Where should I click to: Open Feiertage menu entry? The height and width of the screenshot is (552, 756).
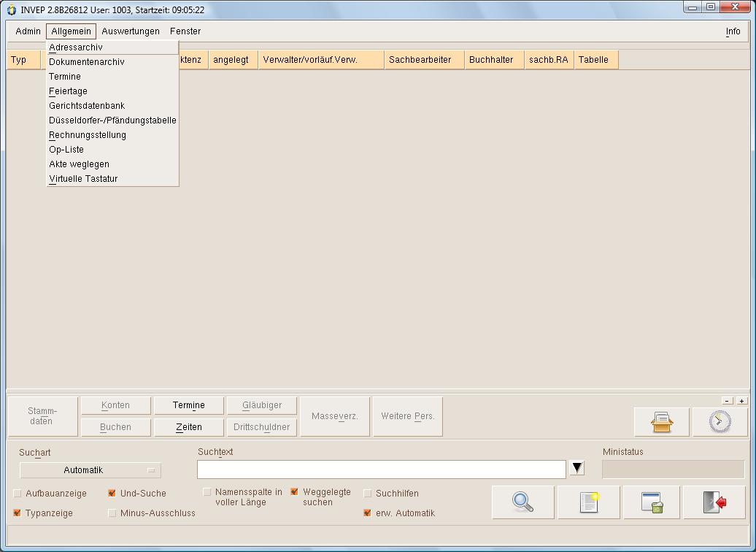point(112,91)
